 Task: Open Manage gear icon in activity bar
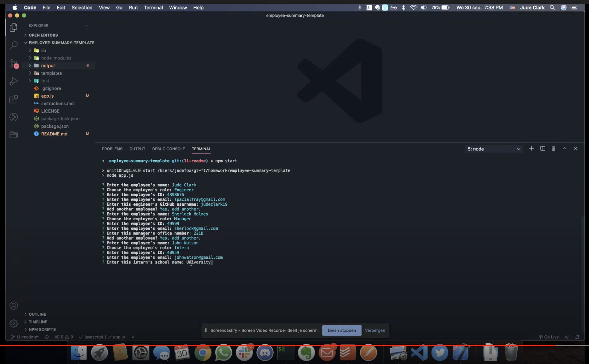pyautogui.click(x=13, y=323)
